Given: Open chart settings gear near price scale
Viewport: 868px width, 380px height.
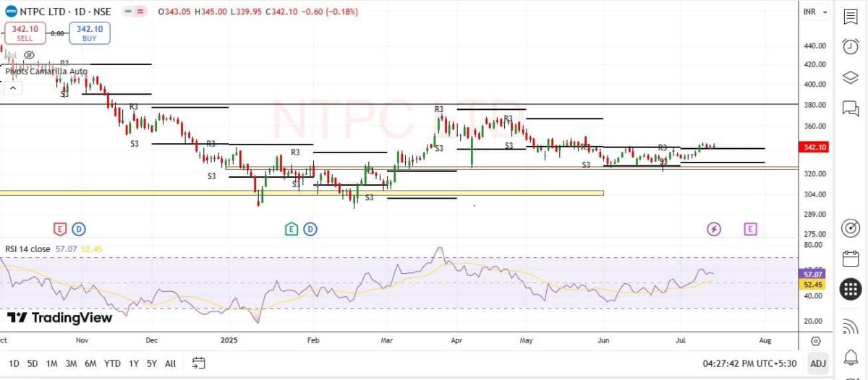Looking at the screenshot, I should (816, 341).
